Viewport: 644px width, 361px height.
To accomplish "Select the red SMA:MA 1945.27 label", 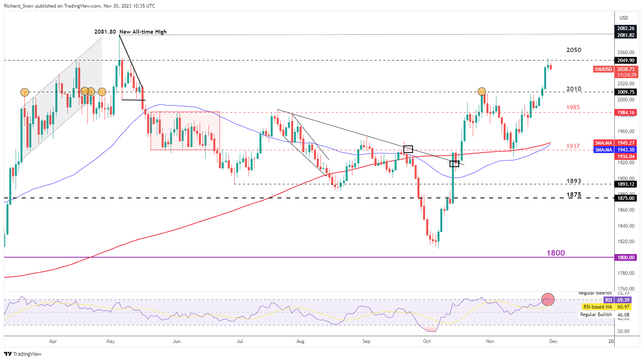I will coord(615,143).
